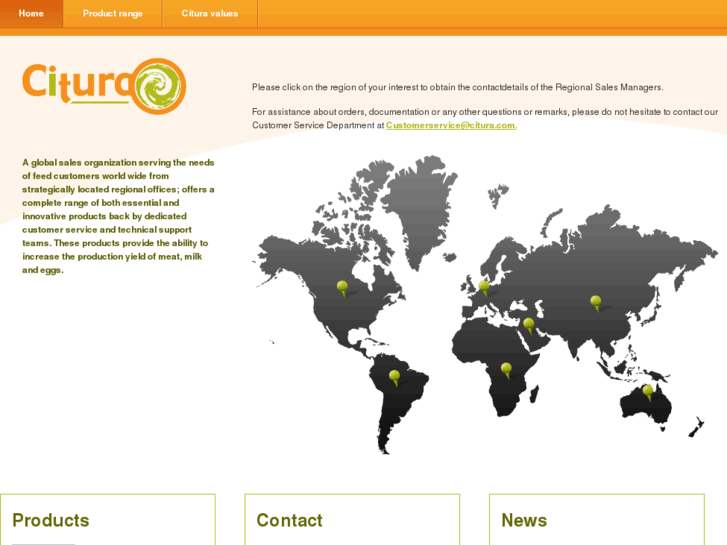Screen dimensions: 727x545
Task: Choose the Africa map pin
Action: (506, 370)
